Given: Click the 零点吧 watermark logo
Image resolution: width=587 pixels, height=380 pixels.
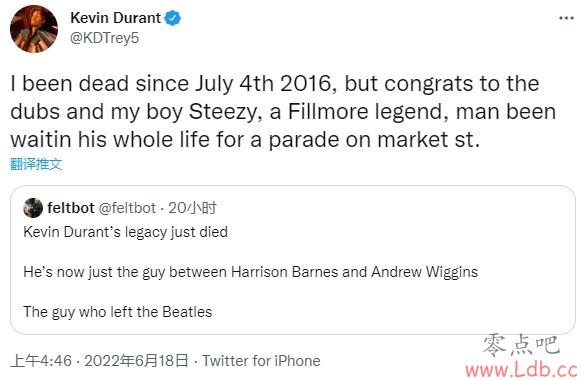Looking at the screenshot, I should pyautogui.click(x=521, y=345).
